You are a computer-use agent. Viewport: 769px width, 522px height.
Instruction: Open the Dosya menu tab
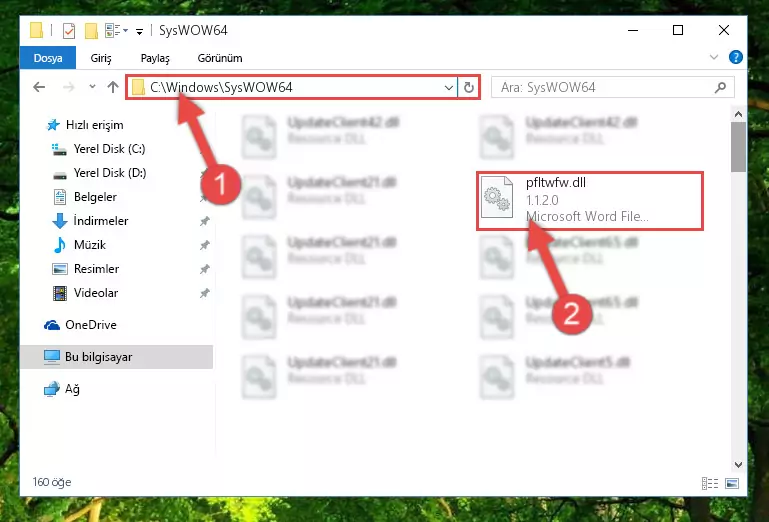click(48, 58)
